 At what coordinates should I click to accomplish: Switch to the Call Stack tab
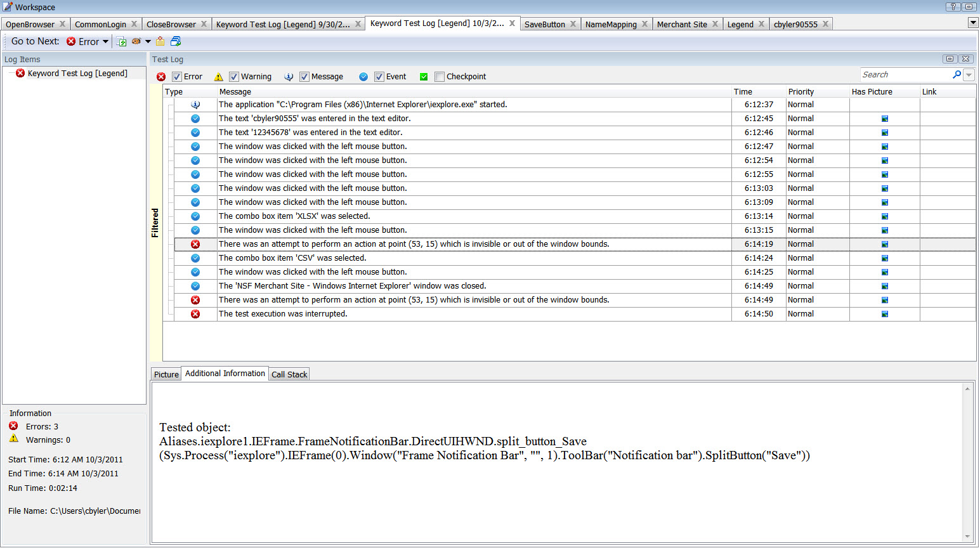point(289,375)
